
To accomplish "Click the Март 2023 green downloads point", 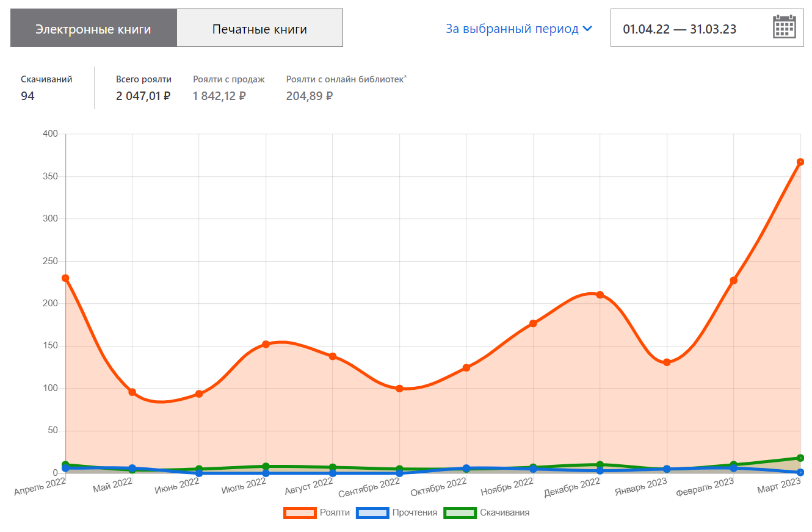I will click(800, 458).
